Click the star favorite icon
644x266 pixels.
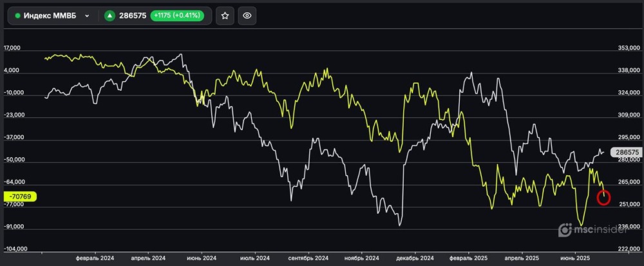pyautogui.click(x=225, y=16)
